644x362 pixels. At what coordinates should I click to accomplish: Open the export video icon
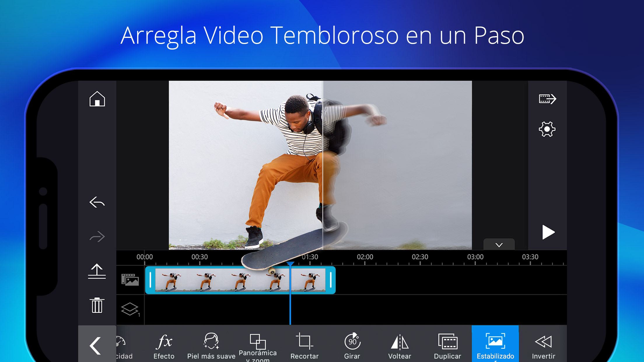coord(547,99)
